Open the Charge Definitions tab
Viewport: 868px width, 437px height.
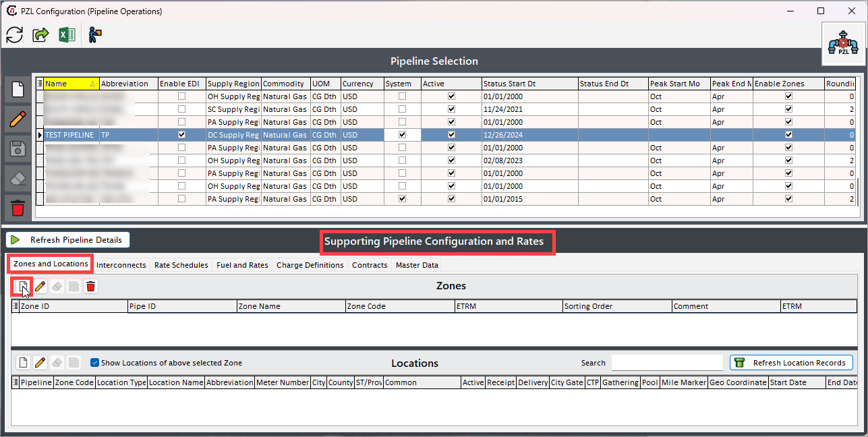(310, 265)
